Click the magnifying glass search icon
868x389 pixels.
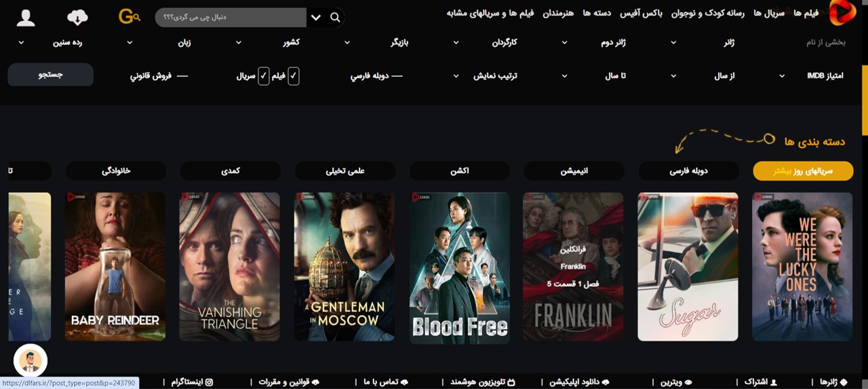coord(335,18)
